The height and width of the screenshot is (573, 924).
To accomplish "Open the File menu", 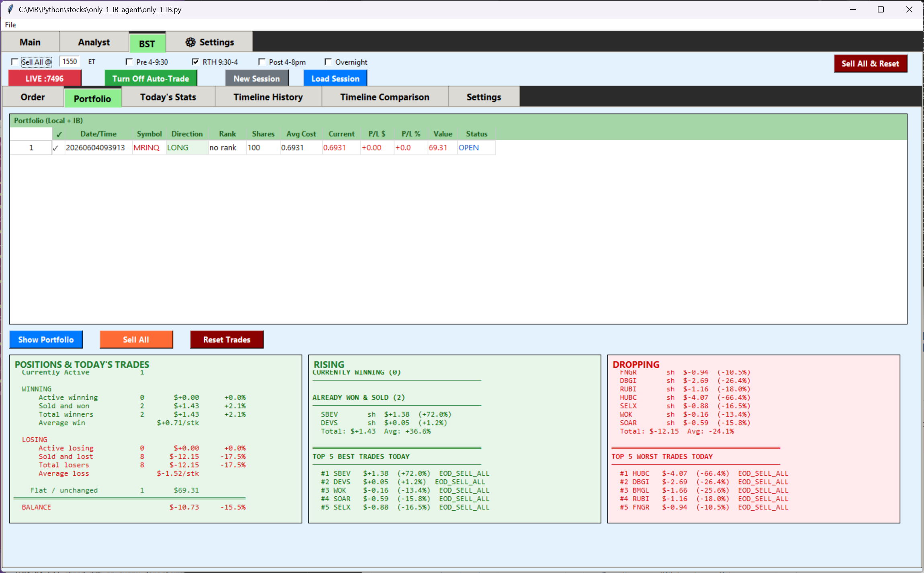I will pyautogui.click(x=10, y=25).
